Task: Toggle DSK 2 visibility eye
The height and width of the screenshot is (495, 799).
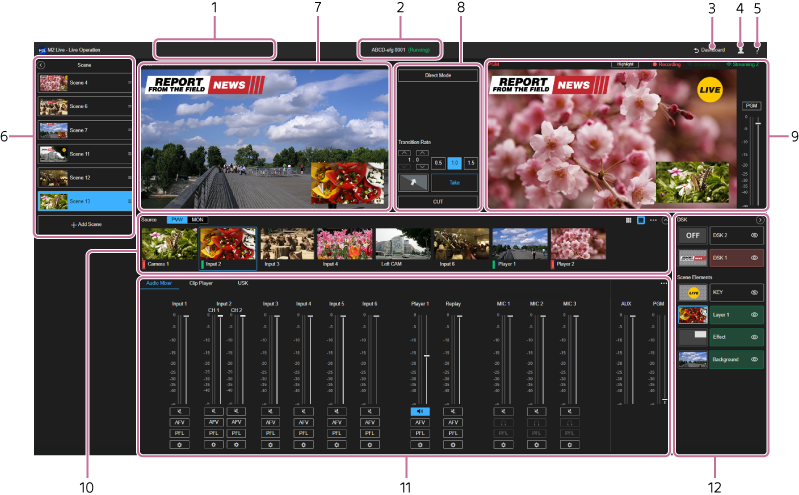Action: click(754, 235)
